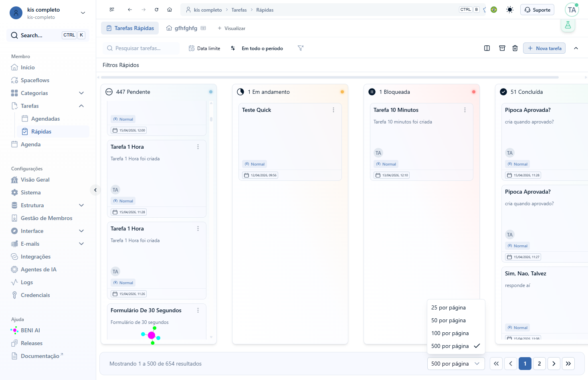Toggle the sidebar panel icon in top bar

coord(112,10)
